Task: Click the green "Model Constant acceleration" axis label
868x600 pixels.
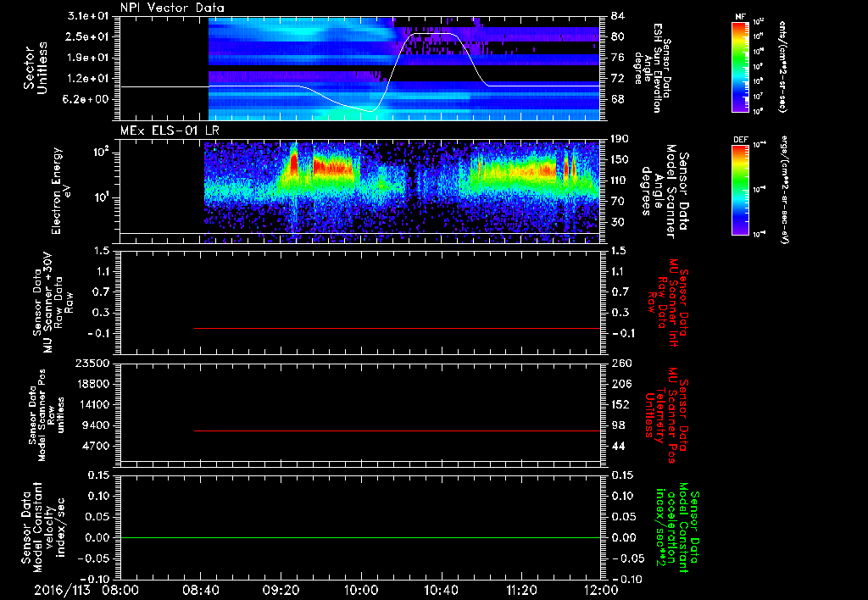Action: coord(678,527)
